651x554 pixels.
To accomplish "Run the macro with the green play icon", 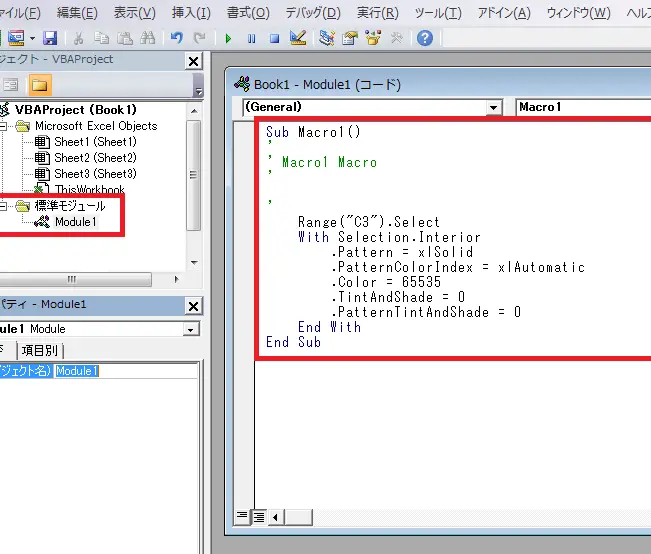I will [x=228, y=39].
